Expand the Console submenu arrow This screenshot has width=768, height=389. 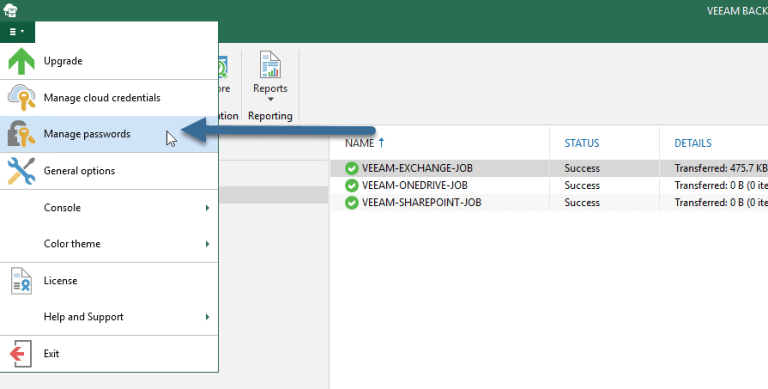207,208
